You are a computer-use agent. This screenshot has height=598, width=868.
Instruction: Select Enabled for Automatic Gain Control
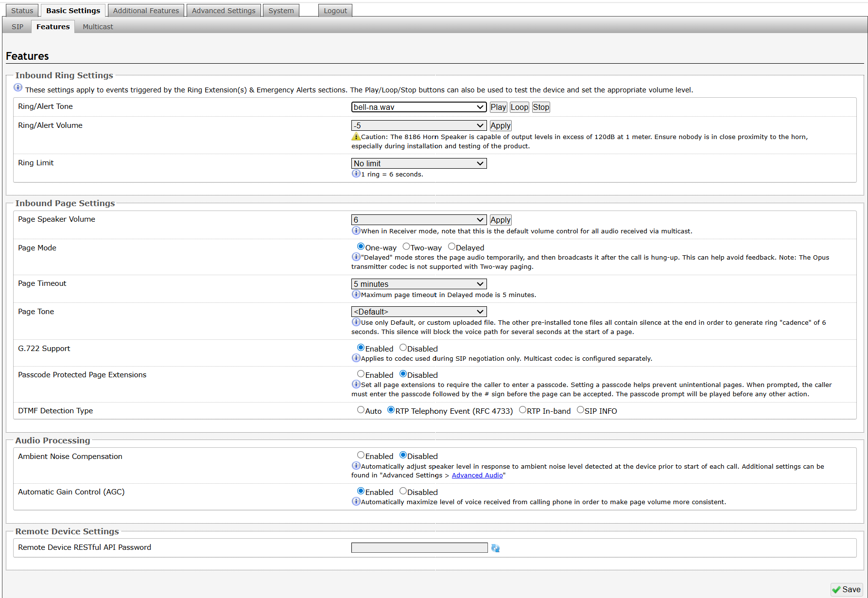[x=361, y=491]
